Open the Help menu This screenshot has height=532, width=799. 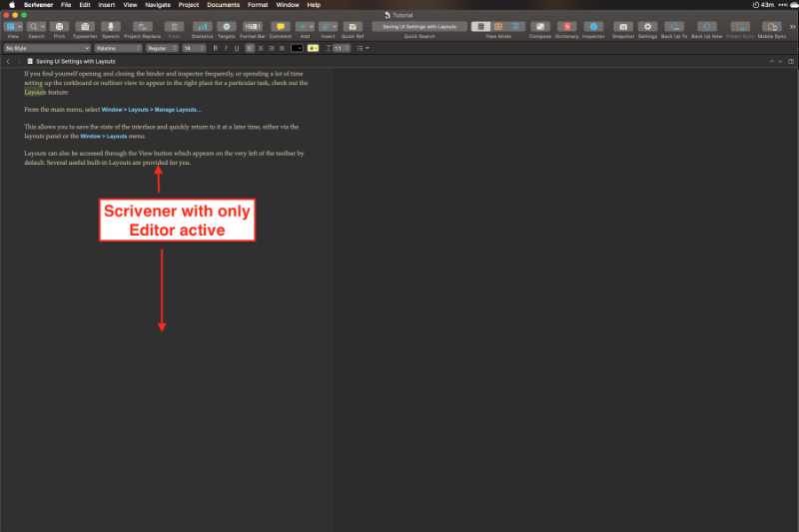click(314, 5)
